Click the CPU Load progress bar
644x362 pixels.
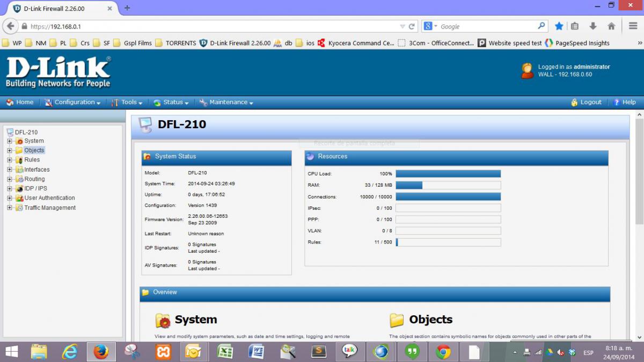[x=448, y=174]
